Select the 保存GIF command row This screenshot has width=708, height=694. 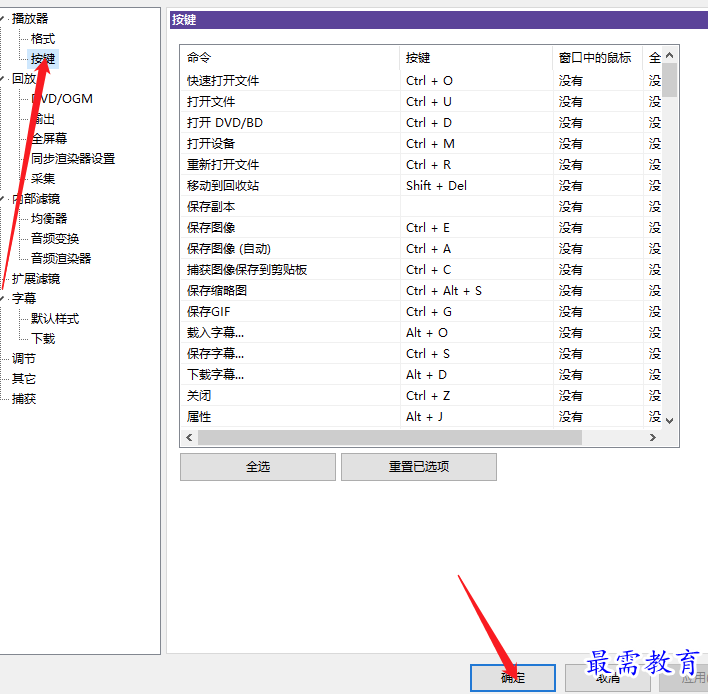pyautogui.click(x=421, y=312)
